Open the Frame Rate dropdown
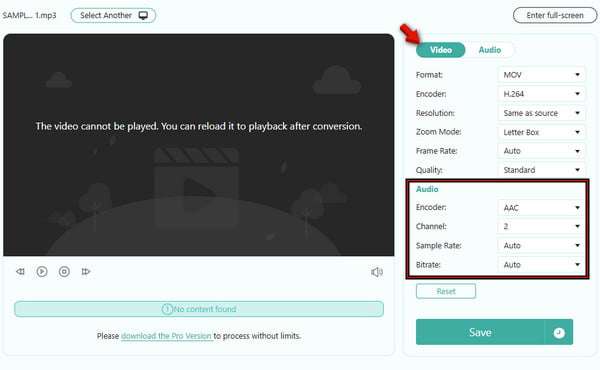The image size is (600, 370). click(x=541, y=151)
